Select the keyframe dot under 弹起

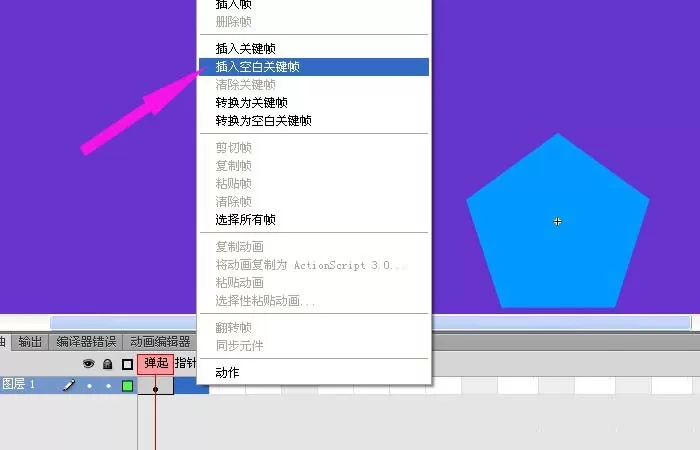(x=155, y=389)
